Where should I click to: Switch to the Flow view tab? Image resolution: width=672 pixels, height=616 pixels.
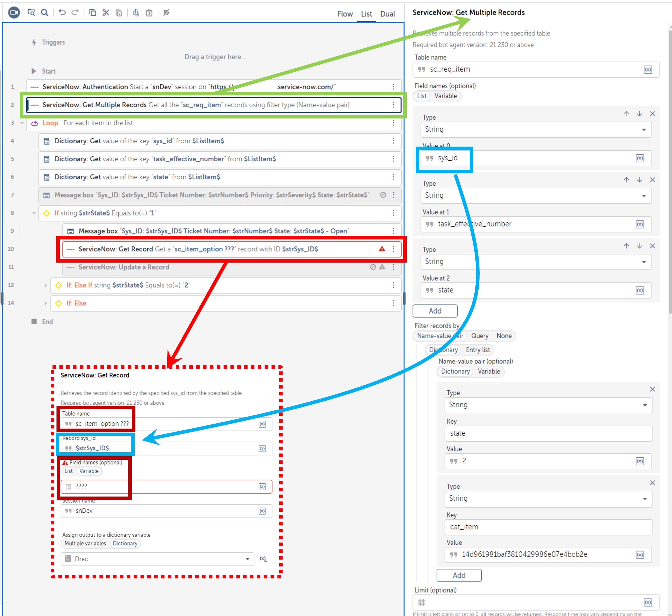(x=345, y=14)
